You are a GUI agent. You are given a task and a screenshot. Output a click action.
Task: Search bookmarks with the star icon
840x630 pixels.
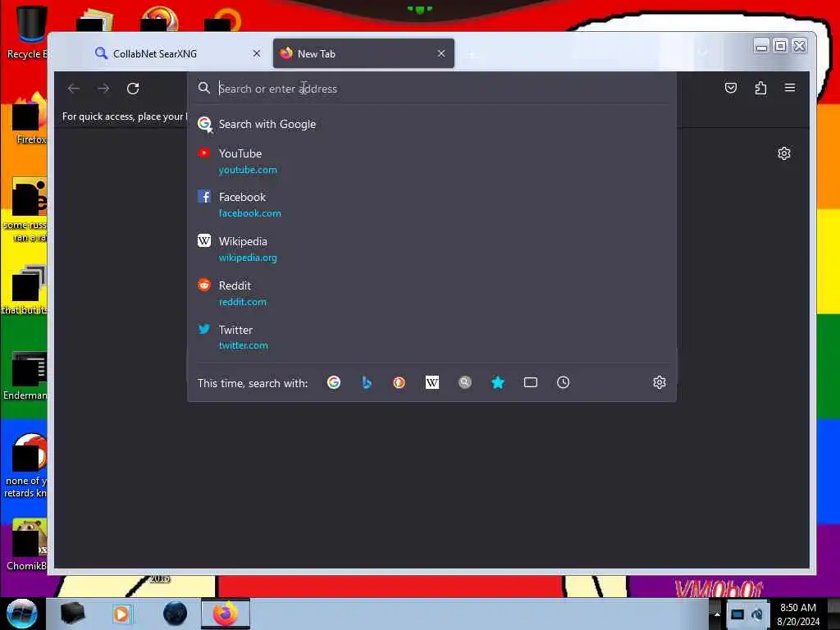(x=498, y=382)
